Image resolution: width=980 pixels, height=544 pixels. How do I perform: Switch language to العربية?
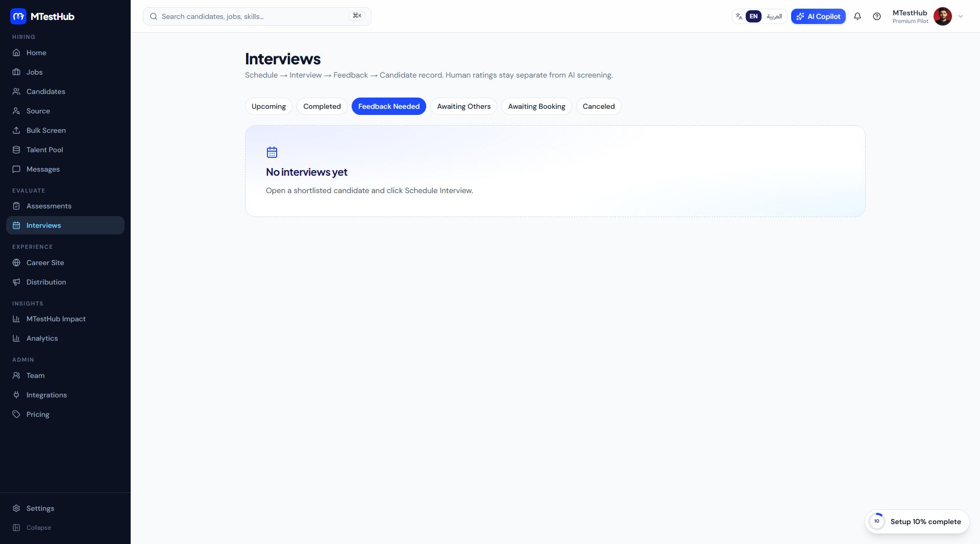tap(774, 16)
